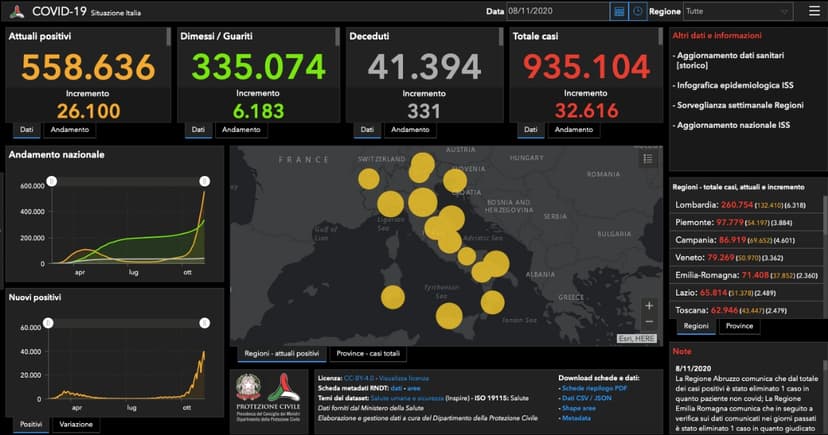The width and height of the screenshot is (828, 435).
Task: Click the date input field
Action: 557,11
